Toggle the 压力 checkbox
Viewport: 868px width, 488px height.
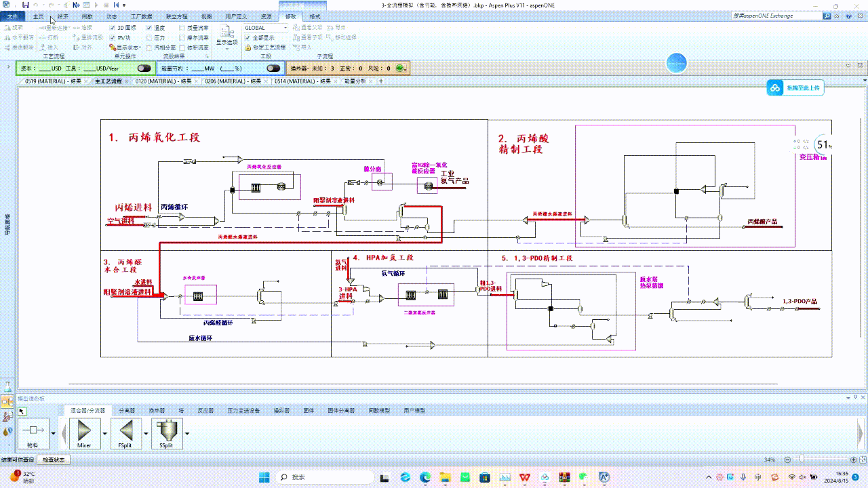click(x=150, y=38)
